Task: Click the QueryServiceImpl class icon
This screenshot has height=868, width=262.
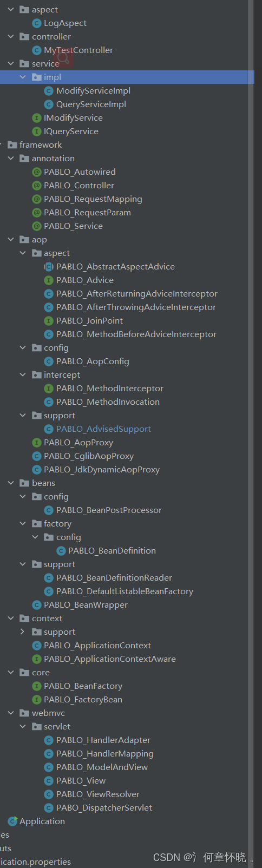Action: pyautogui.click(x=49, y=104)
